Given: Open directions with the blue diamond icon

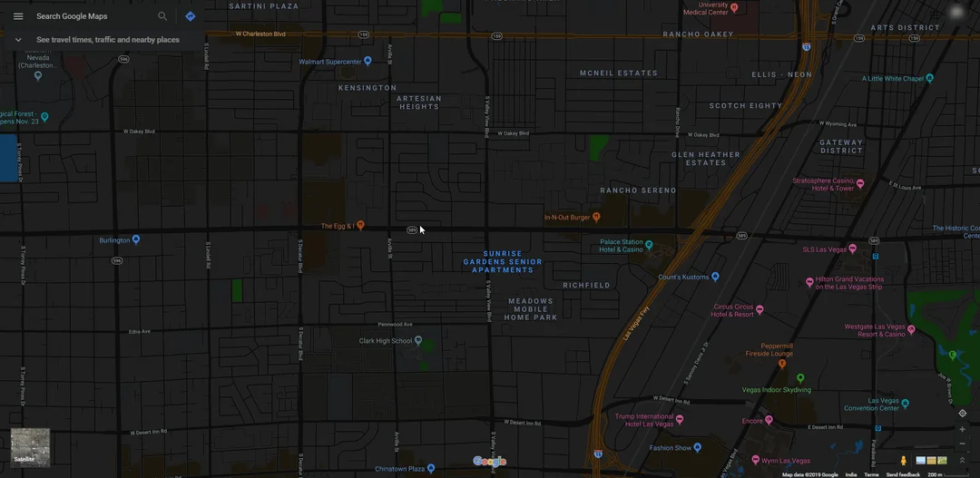Looking at the screenshot, I should click(x=191, y=16).
